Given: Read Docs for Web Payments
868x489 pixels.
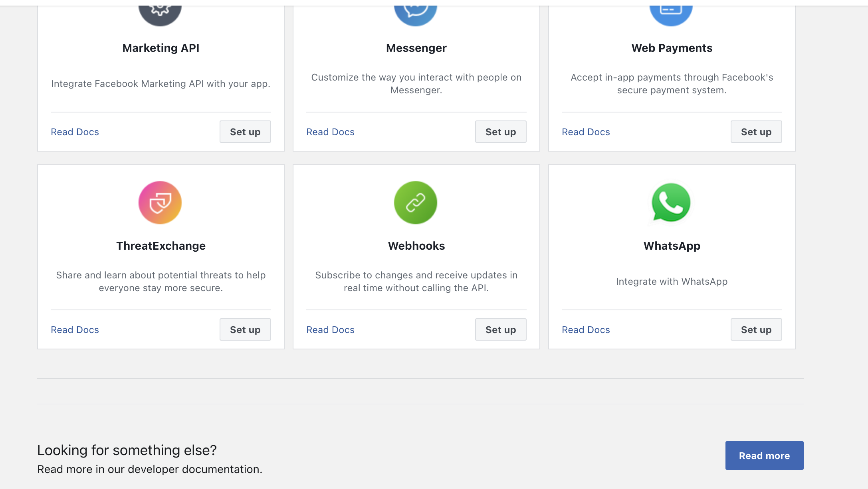Looking at the screenshot, I should (586, 132).
